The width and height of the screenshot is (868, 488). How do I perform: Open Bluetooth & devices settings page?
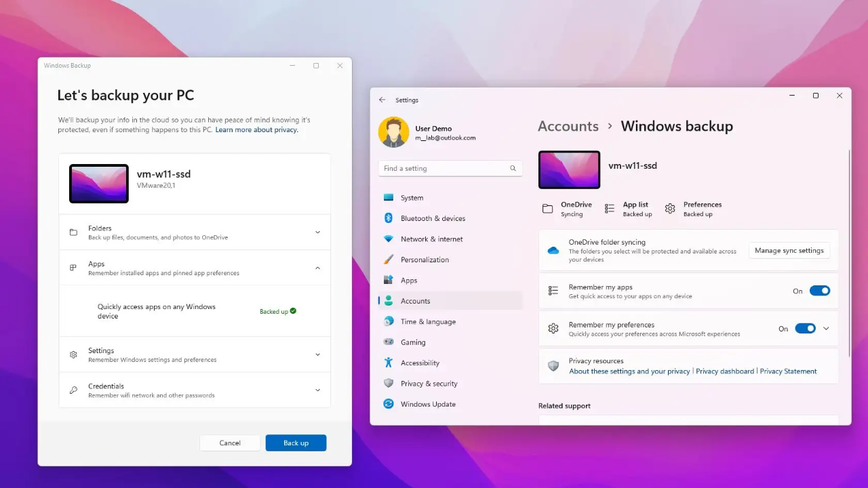tap(450, 218)
